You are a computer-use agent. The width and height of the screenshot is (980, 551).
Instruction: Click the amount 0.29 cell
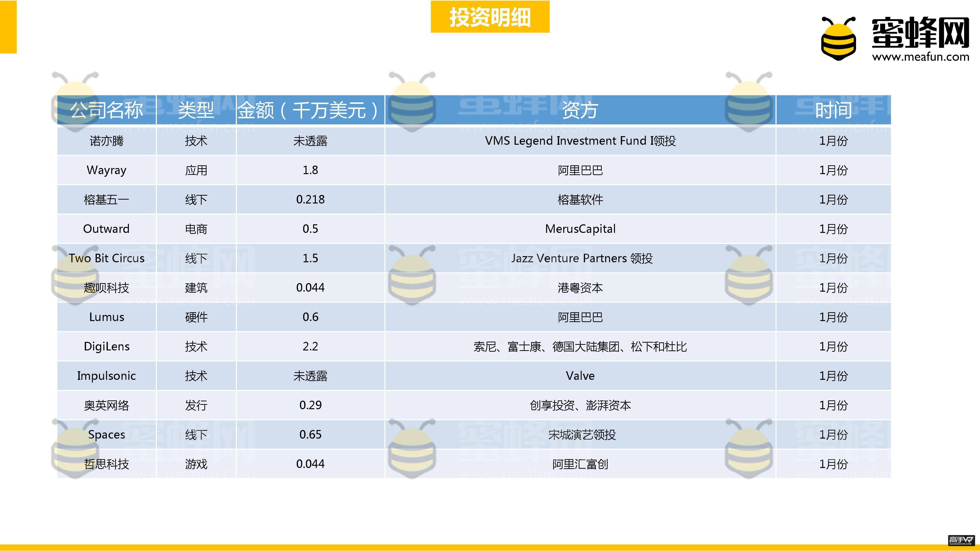pyautogui.click(x=310, y=405)
